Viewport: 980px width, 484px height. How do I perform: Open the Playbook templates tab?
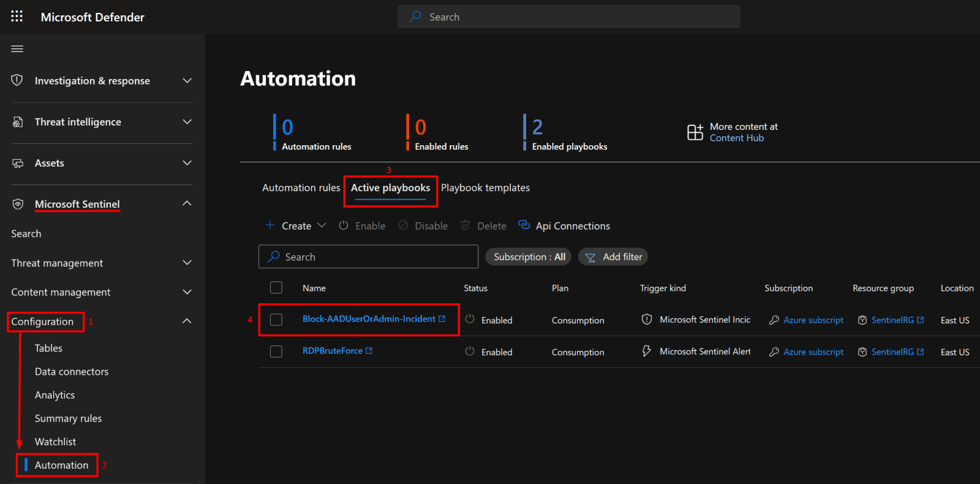click(485, 188)
